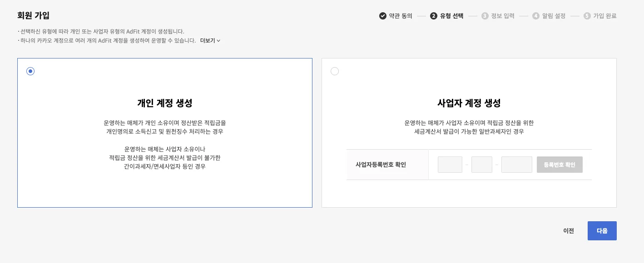Click the checkmark icon for 약관 동의
The image size is (644, 263).
click(383, 16)
